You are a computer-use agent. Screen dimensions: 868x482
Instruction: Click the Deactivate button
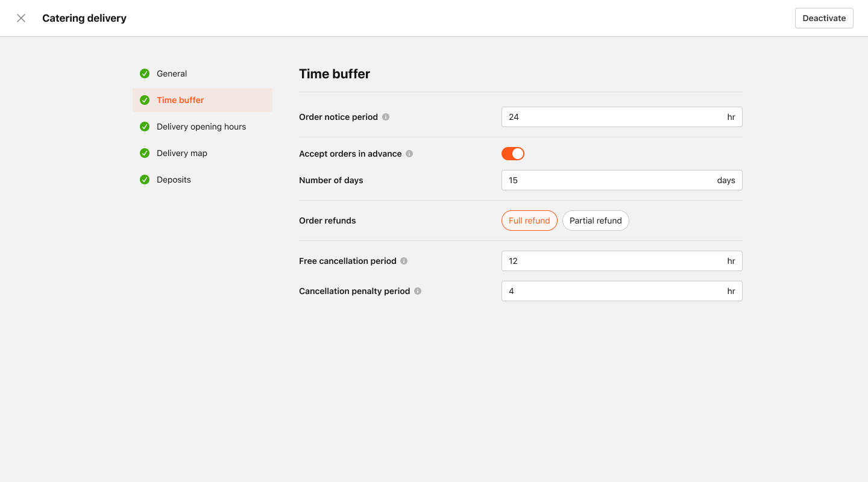pos(824,18)
